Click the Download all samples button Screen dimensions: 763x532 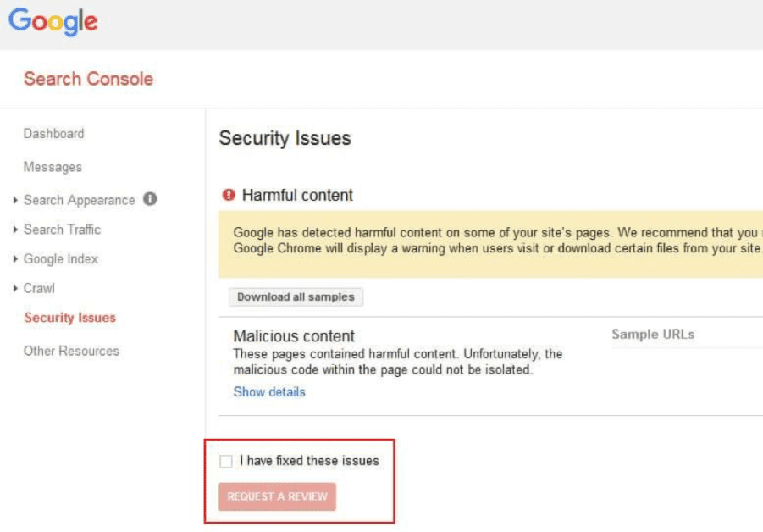coord(296,297)
